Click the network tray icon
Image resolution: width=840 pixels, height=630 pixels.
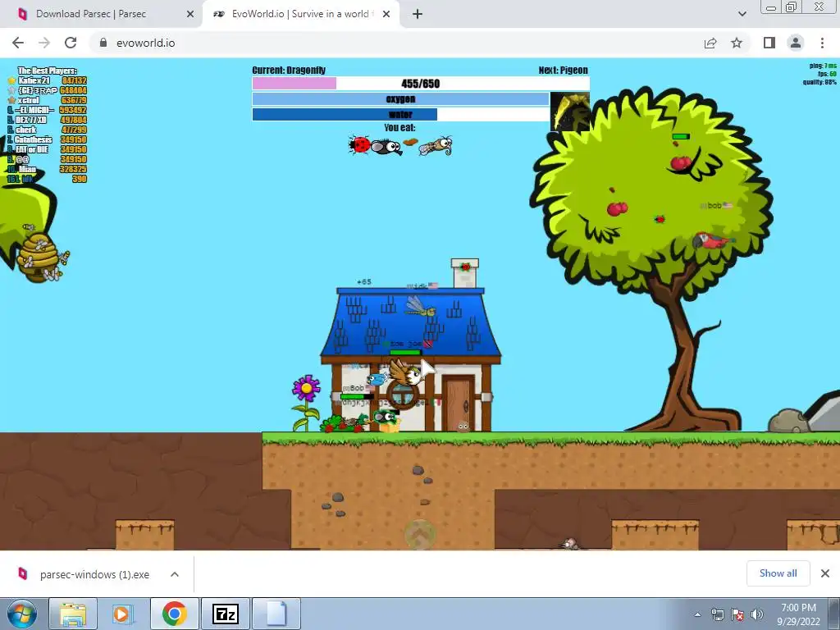coord(717,614)
